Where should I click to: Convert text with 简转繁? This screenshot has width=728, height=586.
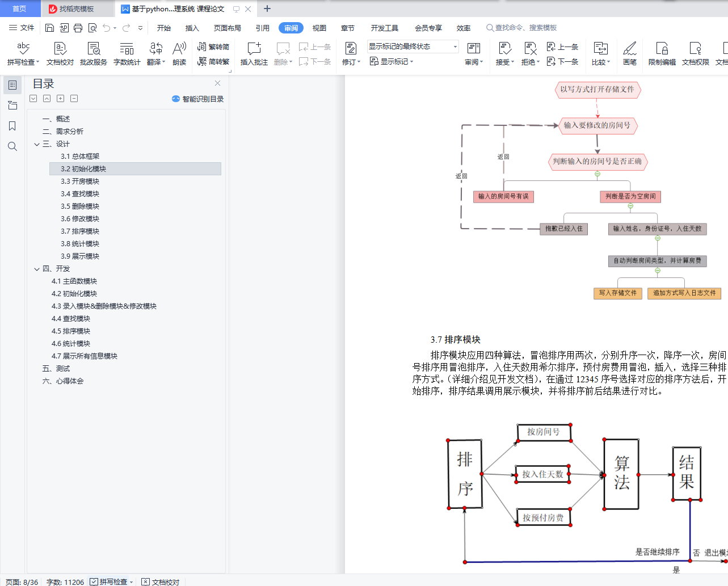coord(213,61)
